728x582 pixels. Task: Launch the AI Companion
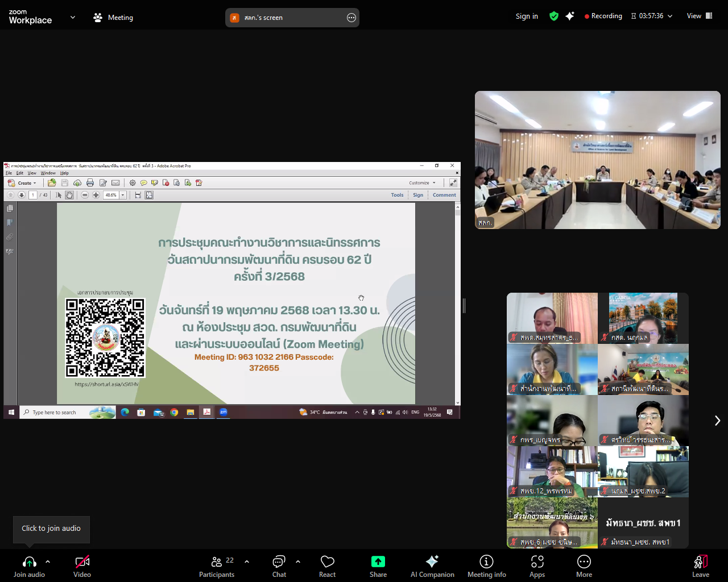click(x=432, y=562)
